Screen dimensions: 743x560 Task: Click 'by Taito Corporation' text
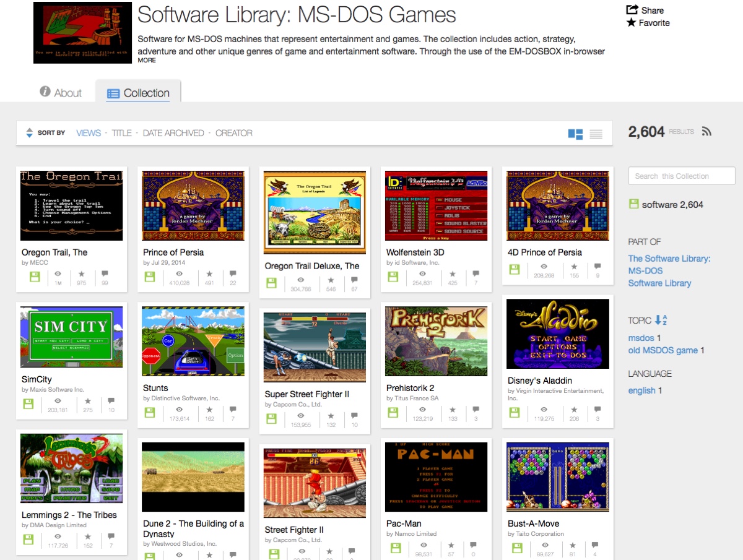[x=536, y=533]
